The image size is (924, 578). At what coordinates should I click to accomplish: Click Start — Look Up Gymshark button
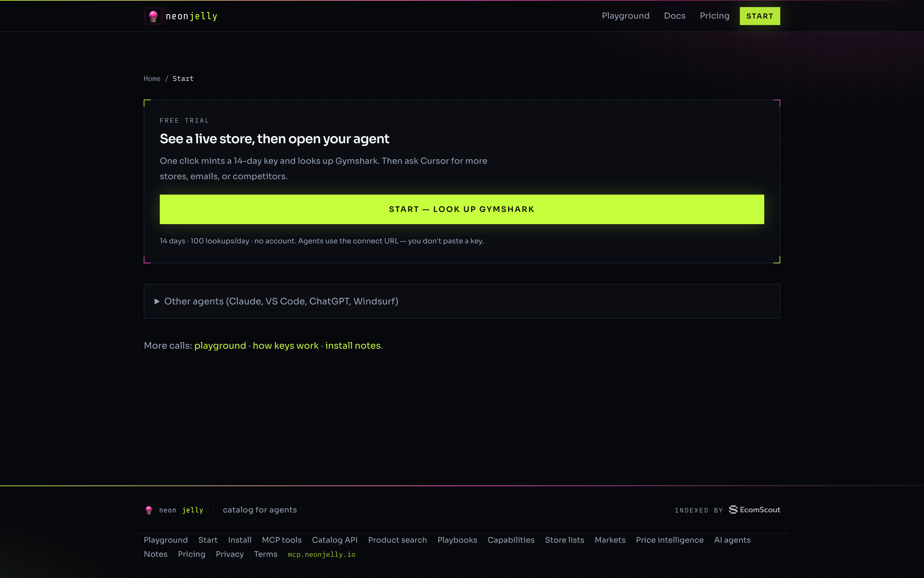462,209
